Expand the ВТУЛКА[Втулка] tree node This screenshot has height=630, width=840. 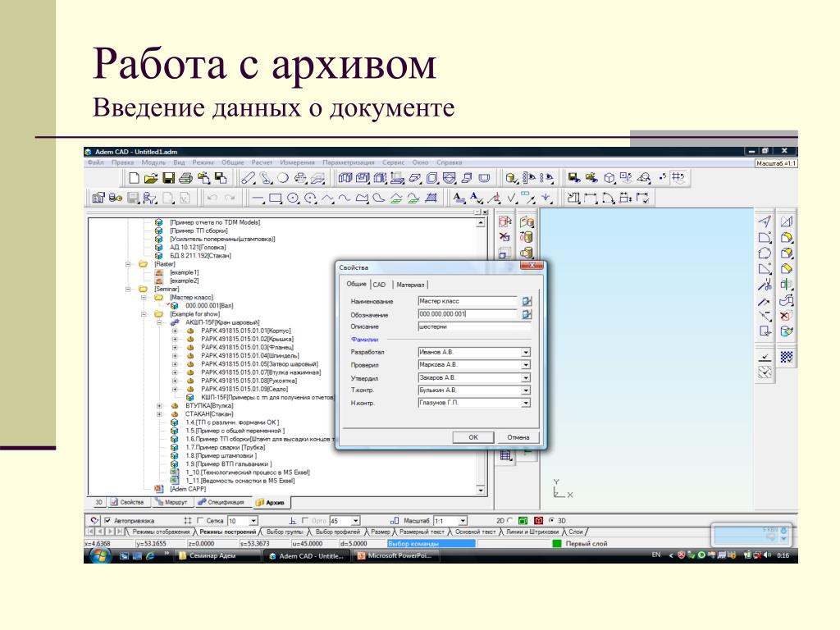point(159,406)
